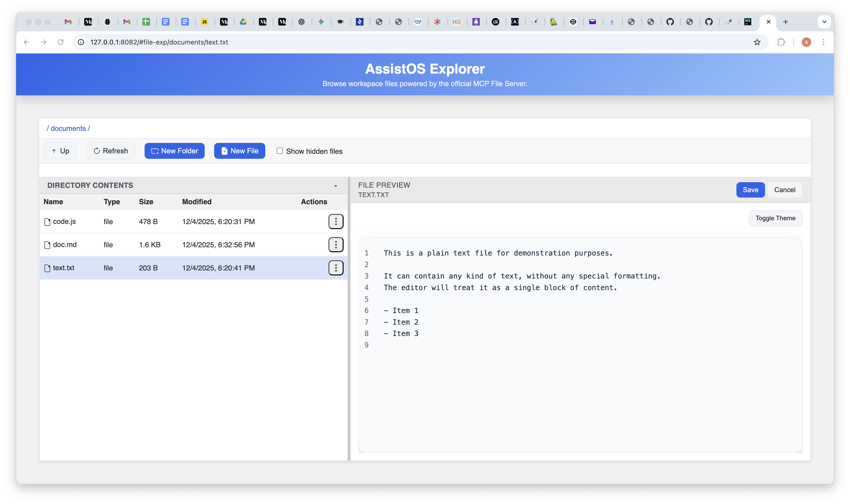Click the New File document icon

(225, 151)
